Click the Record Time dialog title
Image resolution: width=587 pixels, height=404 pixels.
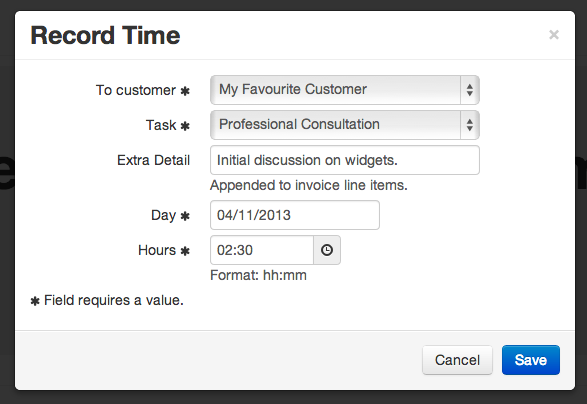pos(105,36)
